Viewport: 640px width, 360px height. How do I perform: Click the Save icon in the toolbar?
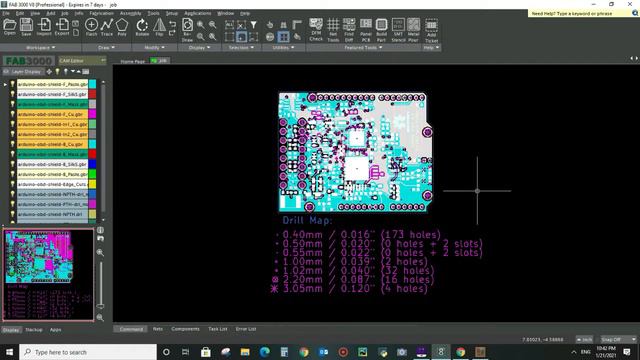[26, 27]
